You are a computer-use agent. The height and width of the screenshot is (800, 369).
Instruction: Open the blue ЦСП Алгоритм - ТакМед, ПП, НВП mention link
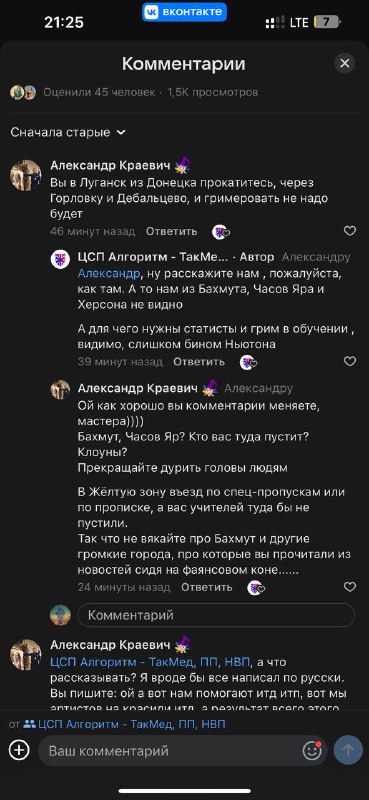click(151, 662)
